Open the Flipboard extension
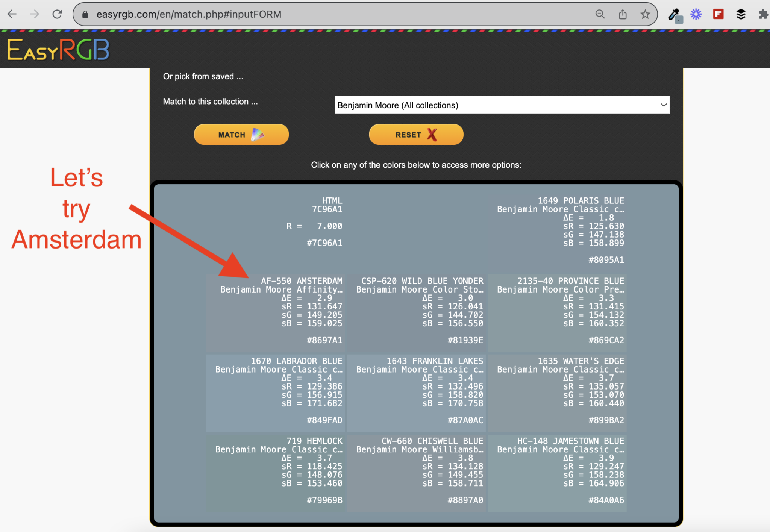The height and width of the screenshot is (532, 770). pos(718,14)
